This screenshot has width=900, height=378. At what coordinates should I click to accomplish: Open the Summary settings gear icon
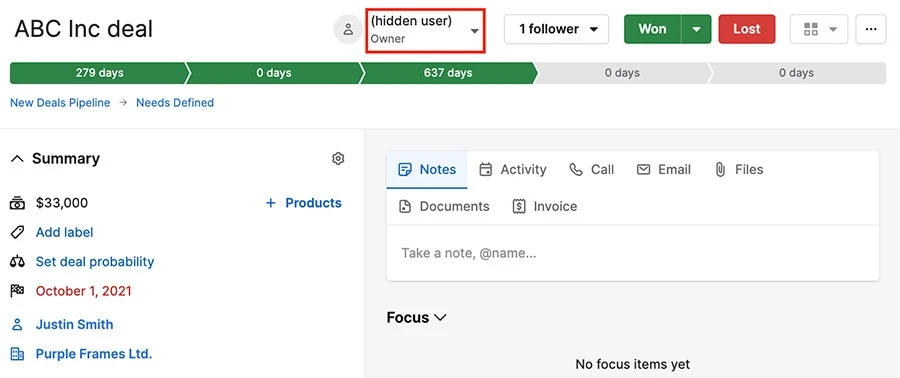coord(338,159)
